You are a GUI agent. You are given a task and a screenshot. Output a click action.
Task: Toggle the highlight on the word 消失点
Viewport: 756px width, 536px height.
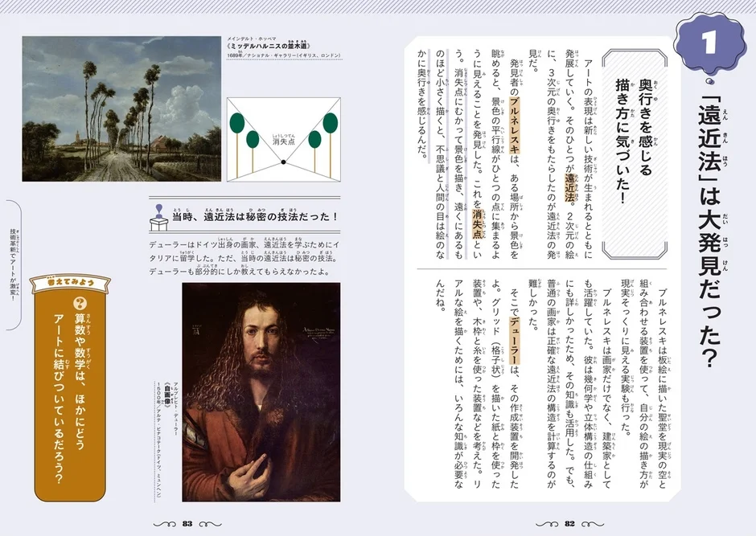point(476,222)
